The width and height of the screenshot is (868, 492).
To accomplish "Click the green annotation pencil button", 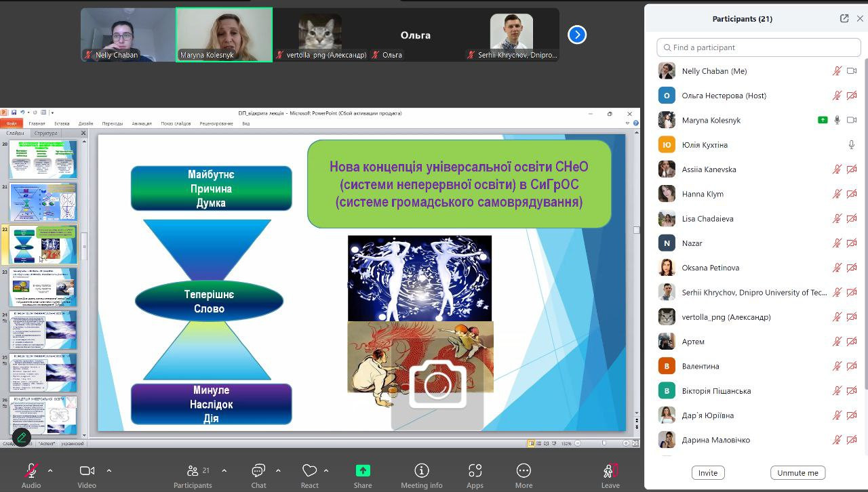I will [x=22, y=437].
